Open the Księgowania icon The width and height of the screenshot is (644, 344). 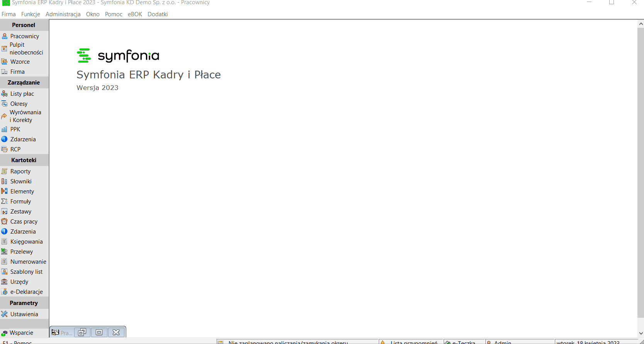click(5, 241)
